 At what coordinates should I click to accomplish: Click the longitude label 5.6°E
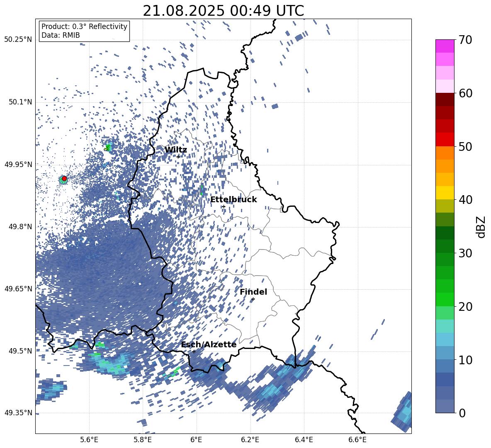[x=89, y=440]
